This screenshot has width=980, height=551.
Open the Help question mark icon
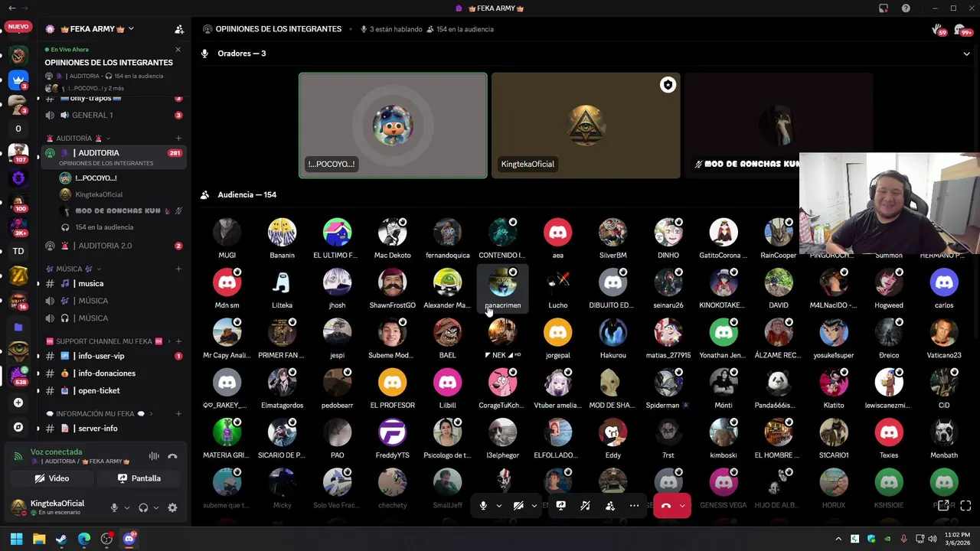[x=906, y=8]
